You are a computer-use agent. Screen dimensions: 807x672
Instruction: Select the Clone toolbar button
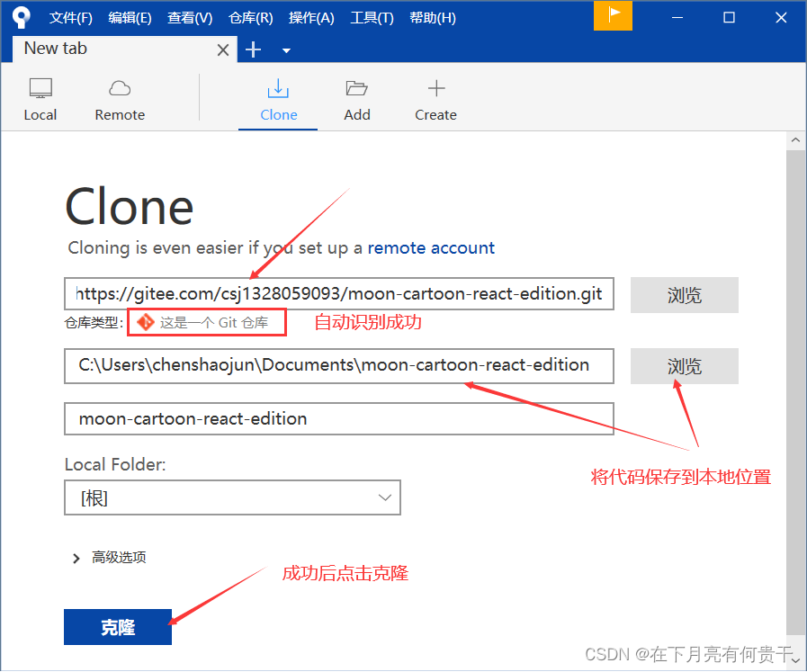tap(278, 100)
